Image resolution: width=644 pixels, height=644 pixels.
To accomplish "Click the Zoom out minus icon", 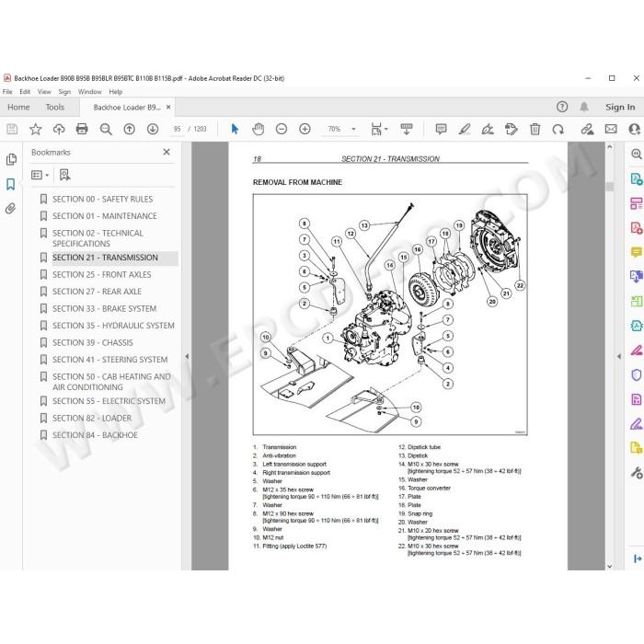I will click(x=282, y=129).
